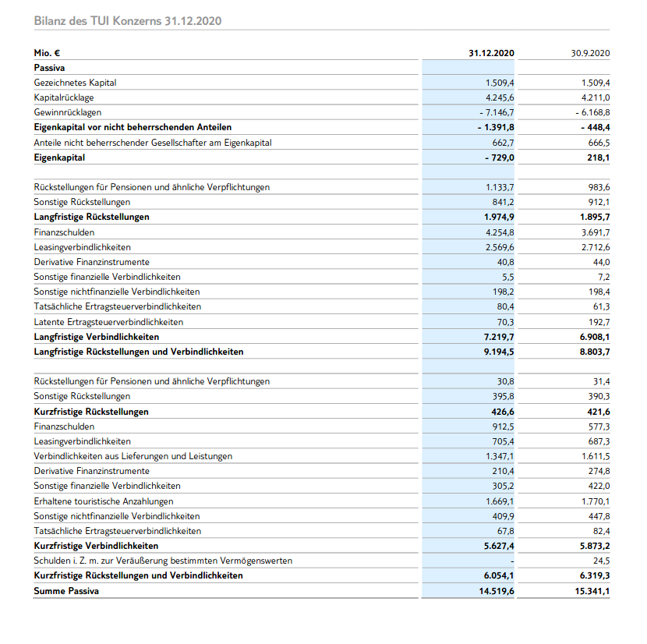Click the Gewinnrücklagen value - 6.168,8

coord(592,112)
